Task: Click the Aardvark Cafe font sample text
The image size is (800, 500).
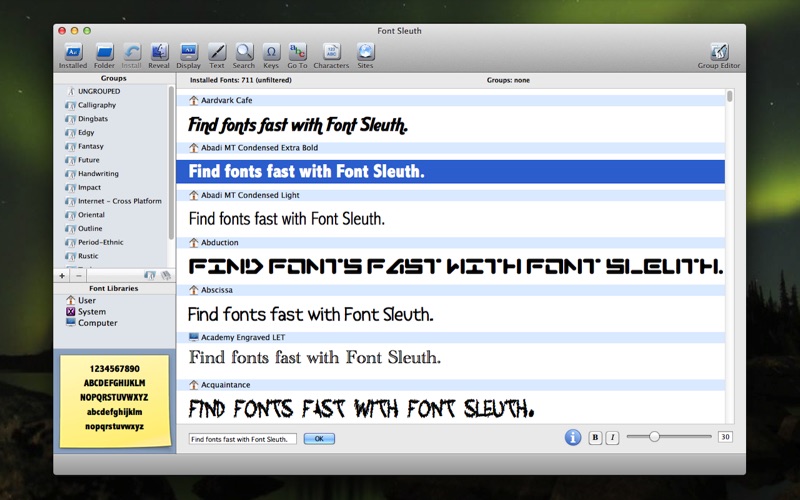Action: (x=298, y=124)
